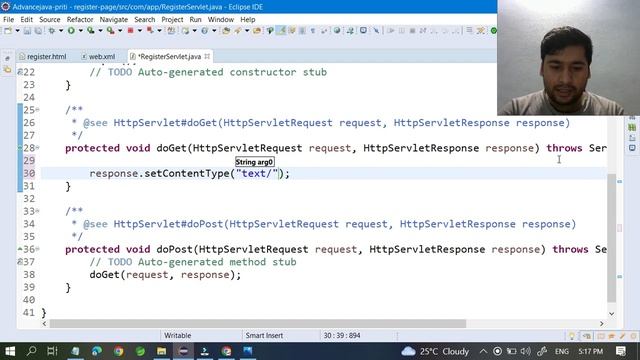
Task: Click the red Stop server icon
Action: [131, 31]
